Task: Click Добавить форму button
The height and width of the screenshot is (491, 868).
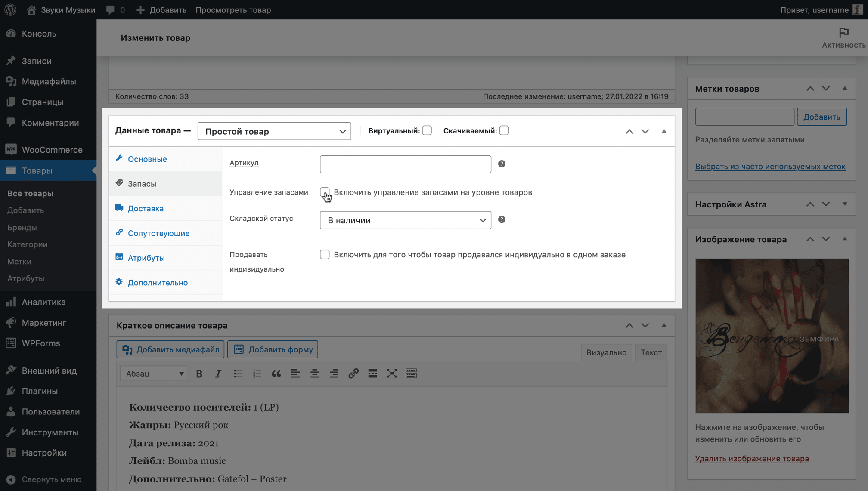Action: pos(273,349)
